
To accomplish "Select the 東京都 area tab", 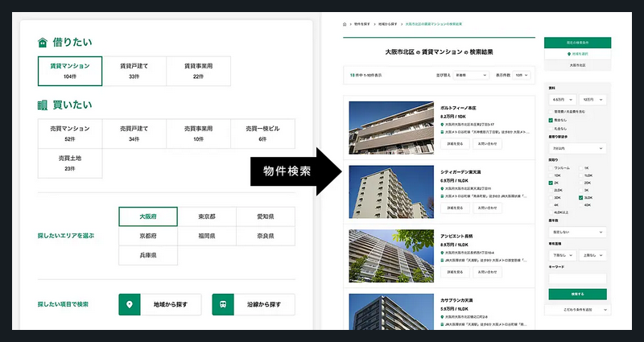I will click(207, 216).
